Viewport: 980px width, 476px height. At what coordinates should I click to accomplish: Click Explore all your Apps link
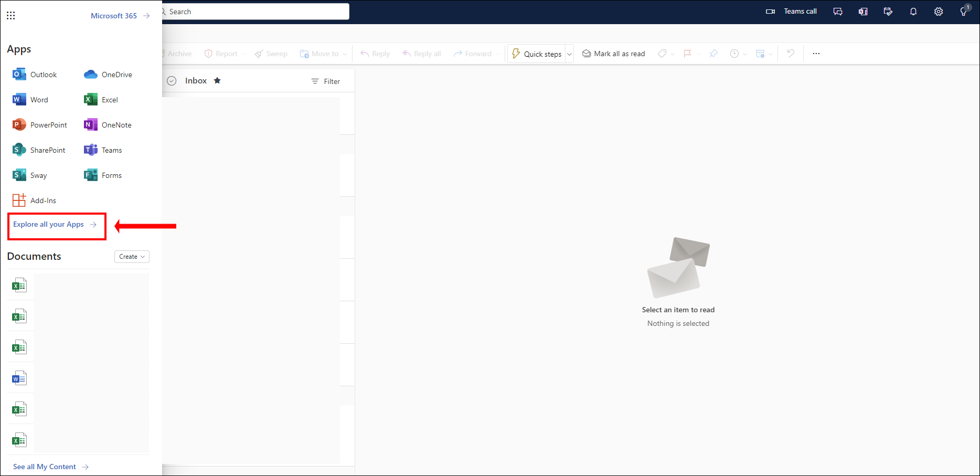coord(55,224)
